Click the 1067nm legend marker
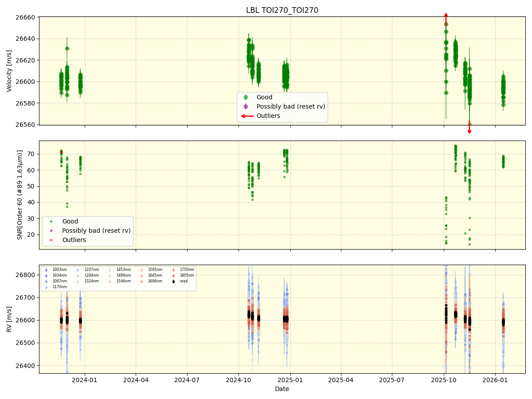This screenshot has width=532, height=399. 46,281
